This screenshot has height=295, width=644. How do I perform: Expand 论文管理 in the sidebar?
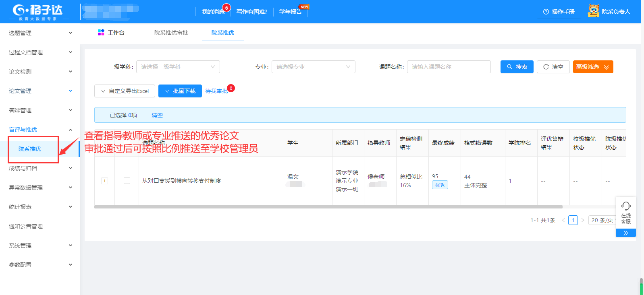tap(40, 91)
